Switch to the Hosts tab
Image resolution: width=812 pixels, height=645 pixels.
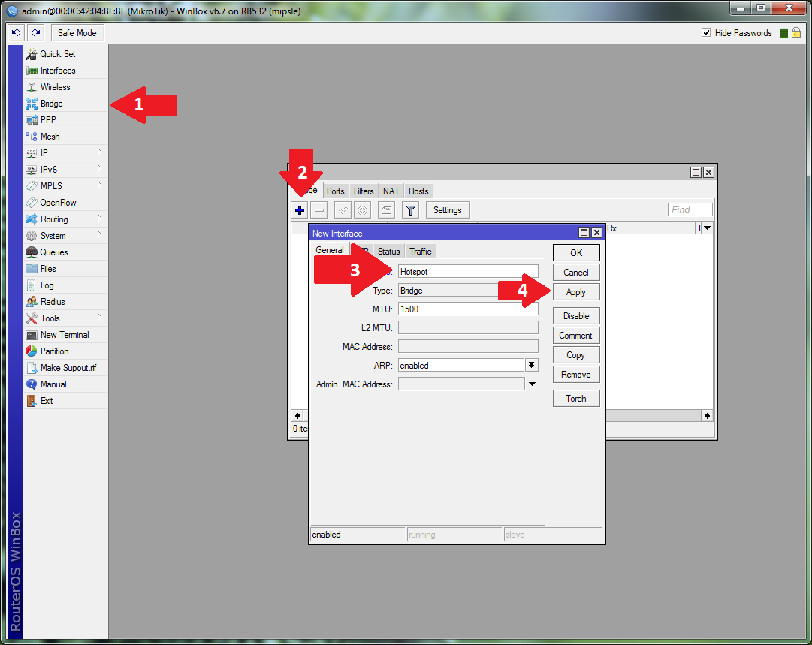pos(418,191)
